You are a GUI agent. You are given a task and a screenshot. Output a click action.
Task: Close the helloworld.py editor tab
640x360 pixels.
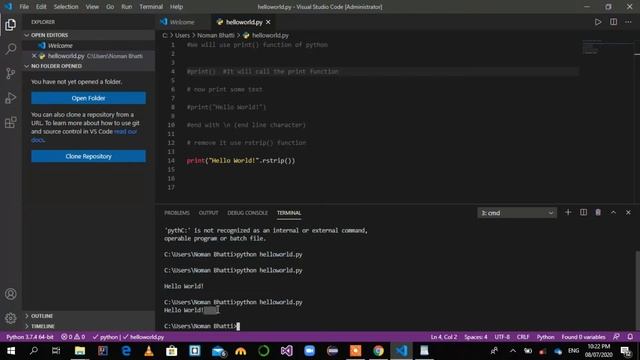[x=268, y=22]
